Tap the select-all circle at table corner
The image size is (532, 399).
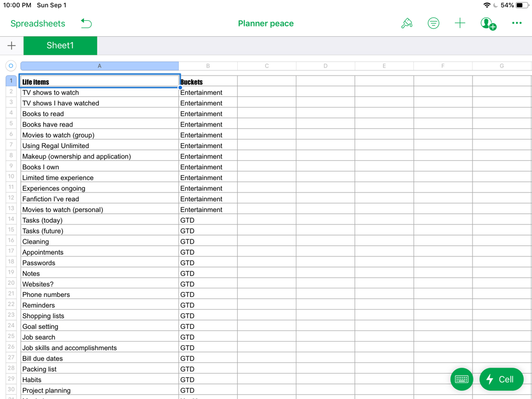click(11, 66)
